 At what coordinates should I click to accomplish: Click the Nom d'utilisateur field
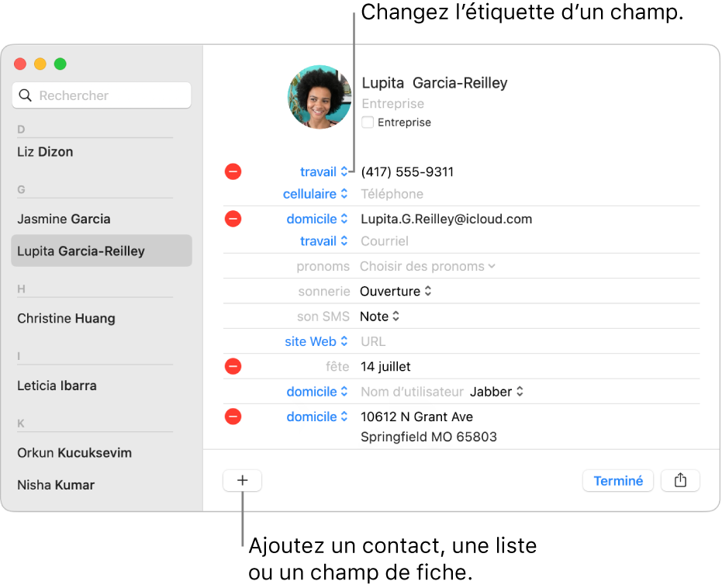coord(412,392)
